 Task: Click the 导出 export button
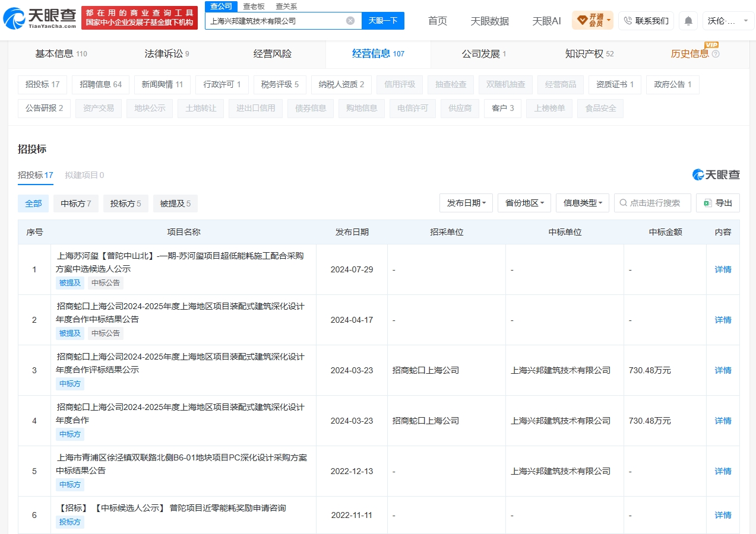718,203
